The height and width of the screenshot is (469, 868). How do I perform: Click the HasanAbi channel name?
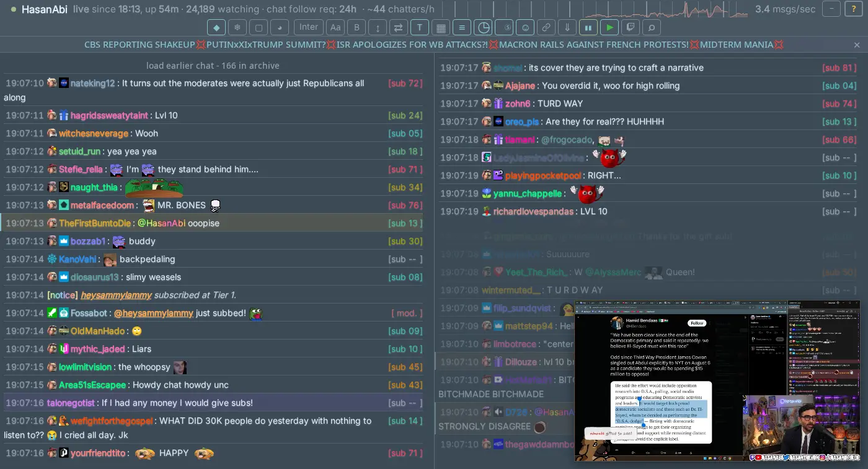click(x=45, y=9)
